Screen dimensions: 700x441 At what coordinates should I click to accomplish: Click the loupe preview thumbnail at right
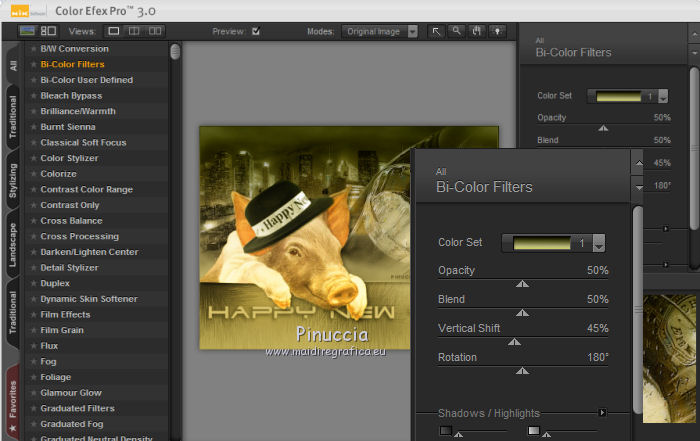[x=670, y=358]
